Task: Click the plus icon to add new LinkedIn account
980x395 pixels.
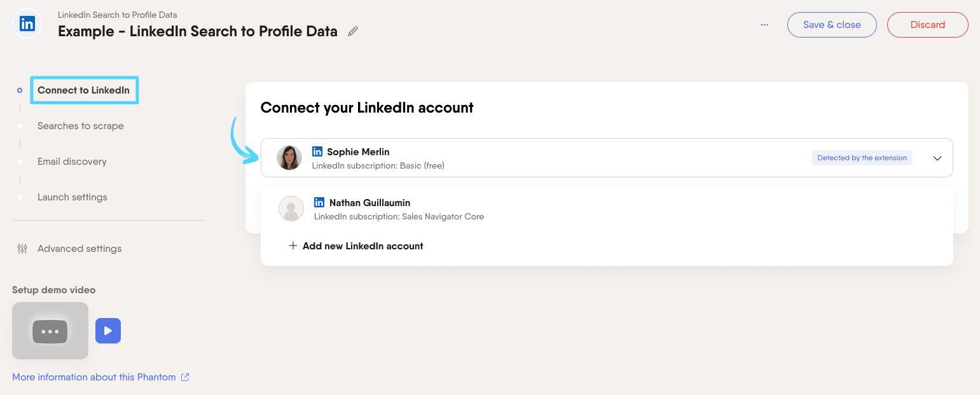Action: (293, 246)
